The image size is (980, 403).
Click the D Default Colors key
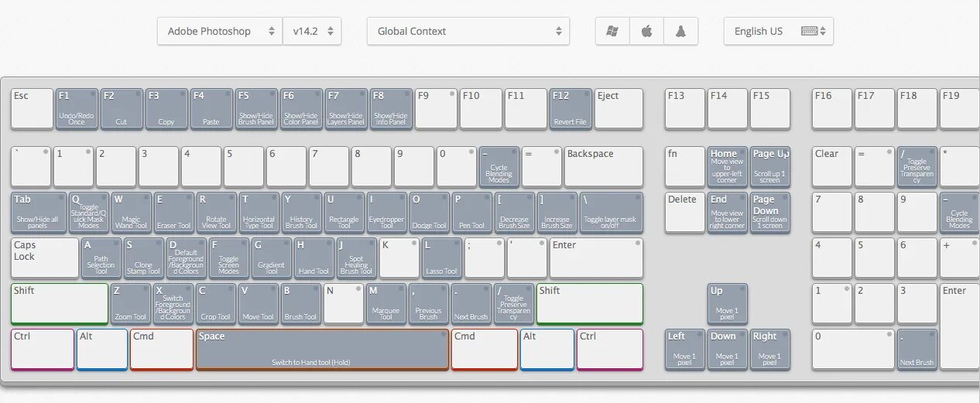pos(187,258)
